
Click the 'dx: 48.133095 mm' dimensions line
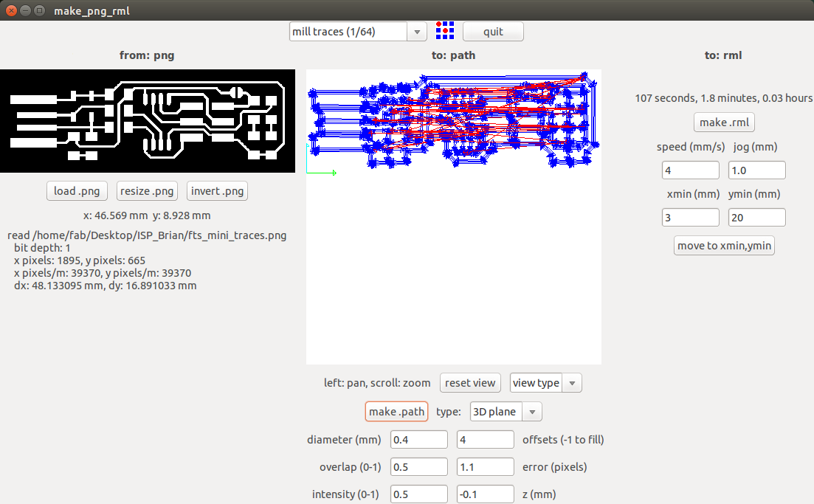pos(106,286)
